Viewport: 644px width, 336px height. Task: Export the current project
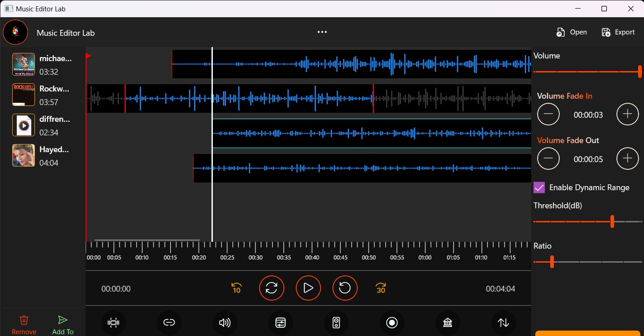[618, 32]
